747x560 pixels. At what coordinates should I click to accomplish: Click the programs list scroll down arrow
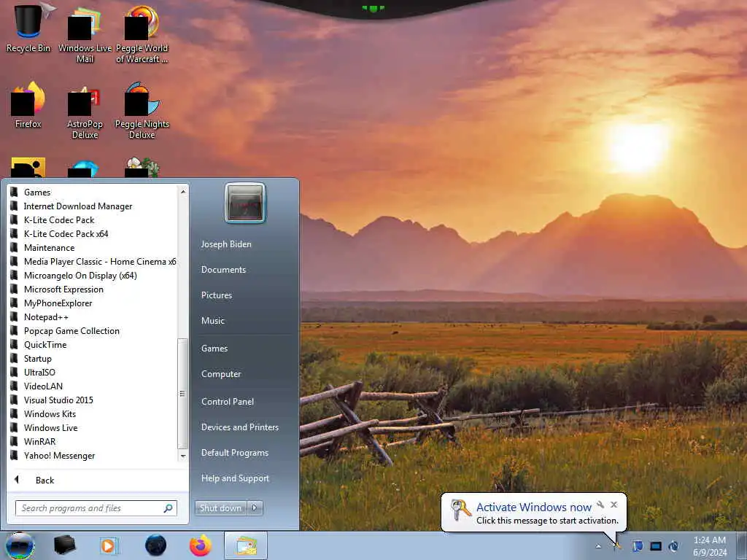pos(183,456)
